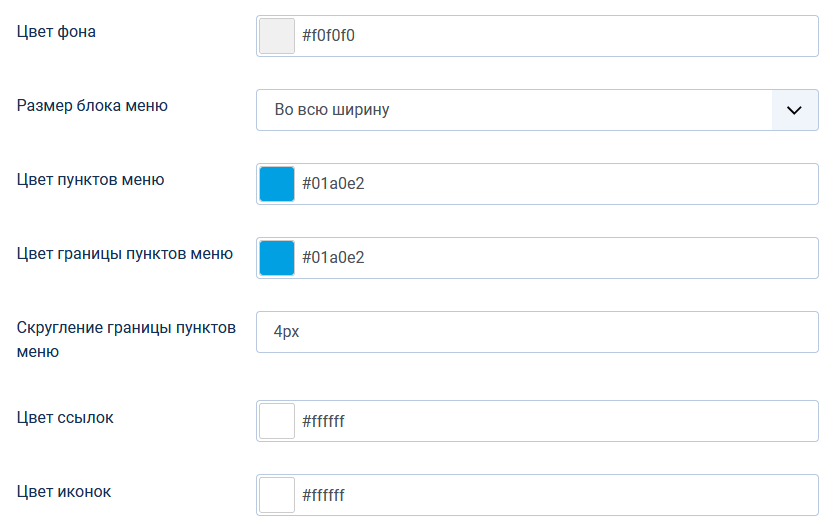833x524 pixels.
Task: Click the background color hex input field
Action: pyautogui.click(x=556, y=36)
